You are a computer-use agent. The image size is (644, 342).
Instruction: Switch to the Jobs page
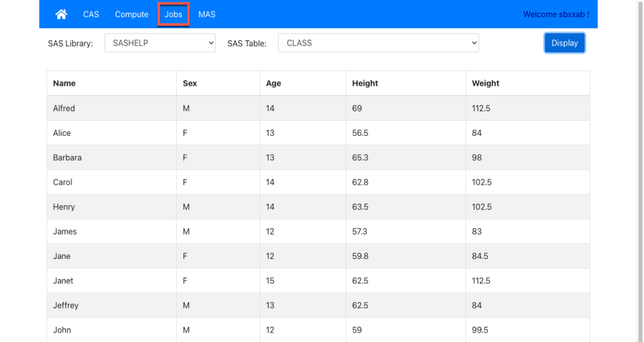tap(173, 14)
